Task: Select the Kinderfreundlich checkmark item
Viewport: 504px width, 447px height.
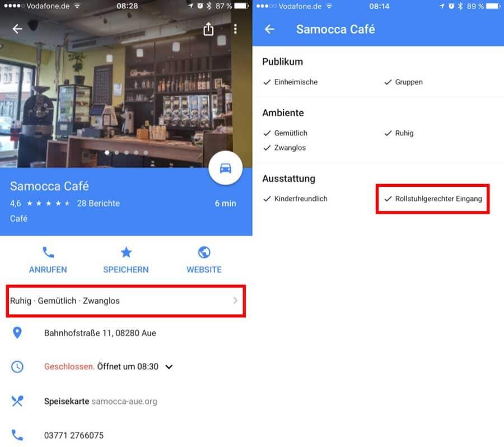Action: 295,199
